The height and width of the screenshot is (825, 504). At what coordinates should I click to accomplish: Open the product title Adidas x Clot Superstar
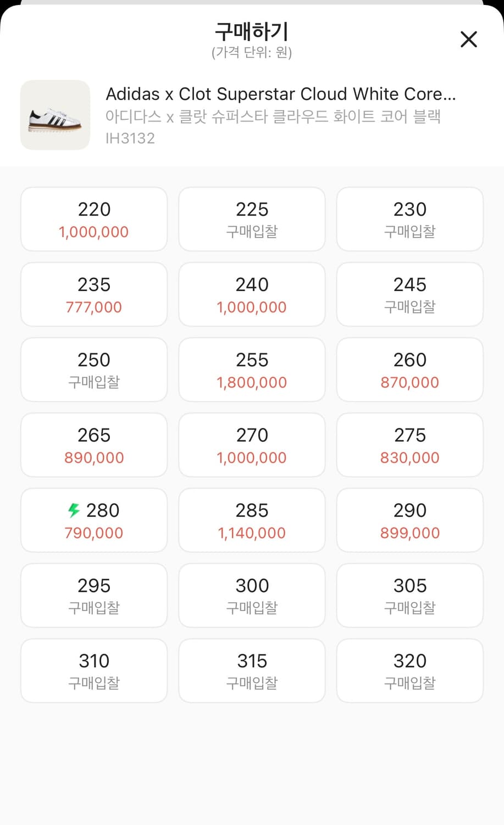(281, 94)
